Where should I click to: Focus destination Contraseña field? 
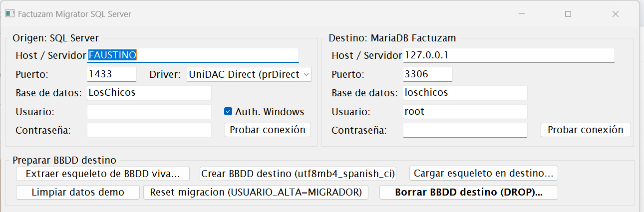coord(465,130)
